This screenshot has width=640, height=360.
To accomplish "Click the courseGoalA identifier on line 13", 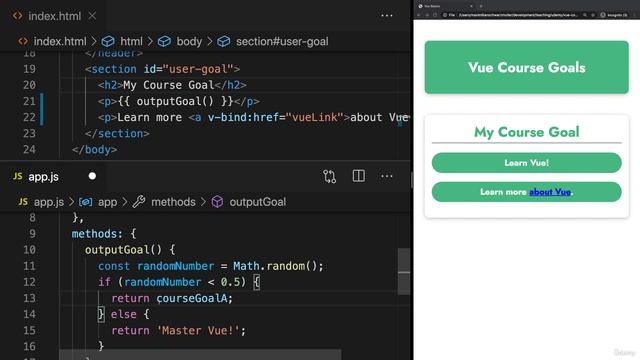I will point(191,298).
